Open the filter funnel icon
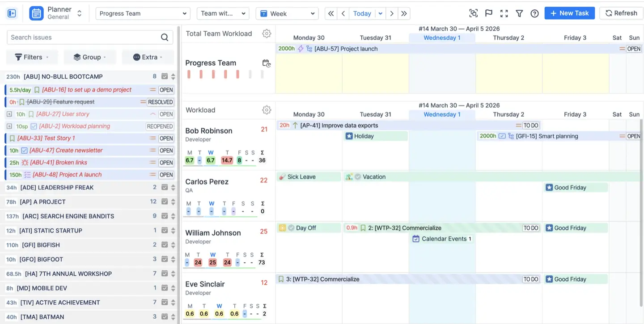 (x=519, y=13)
